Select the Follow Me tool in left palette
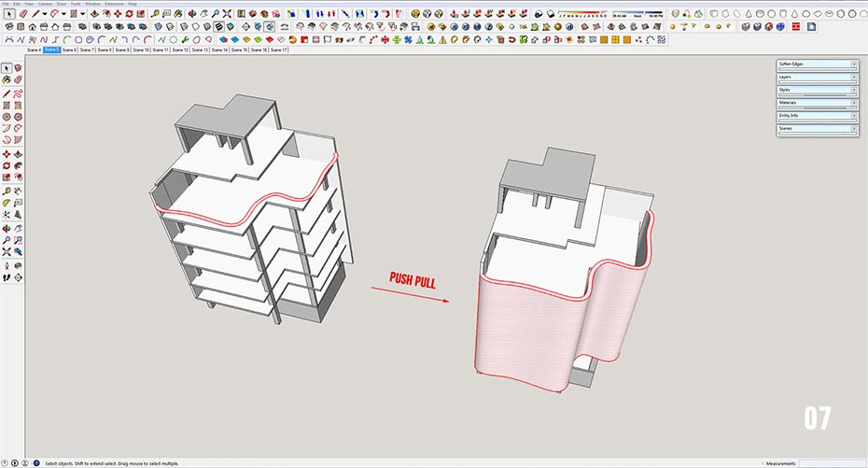This screenshot has height=468, width=868. 18,166
